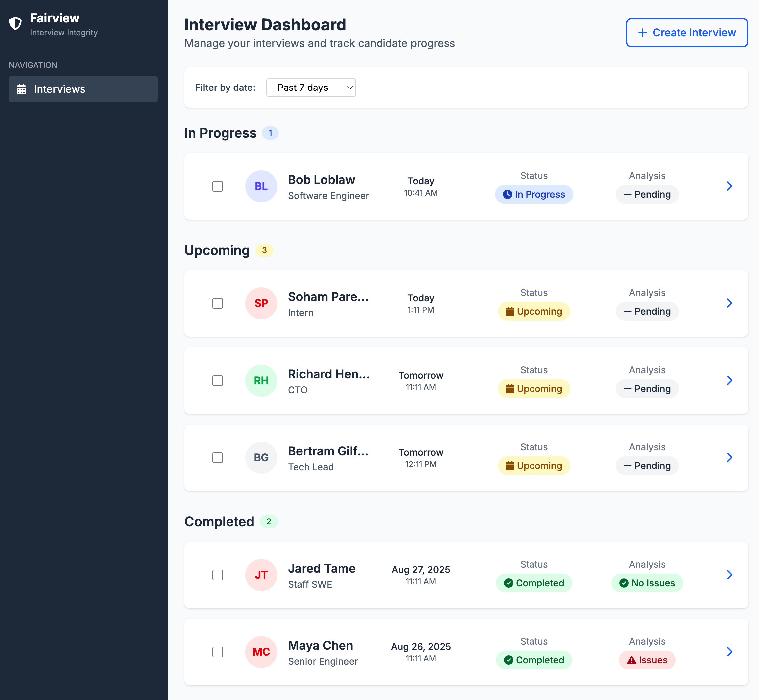
Task: Open Maya Chen's details arrow
Action: click(729, 651)
